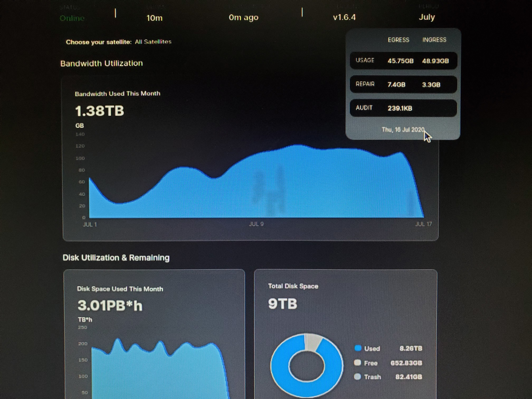Click the 9TB total disk space

coord(283,304)
